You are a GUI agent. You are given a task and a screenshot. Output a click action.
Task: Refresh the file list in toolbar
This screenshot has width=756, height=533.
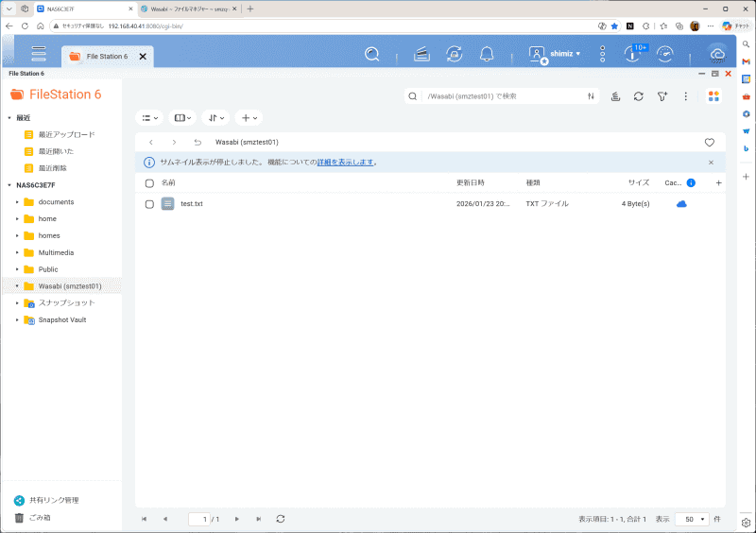tap(639, 96)
